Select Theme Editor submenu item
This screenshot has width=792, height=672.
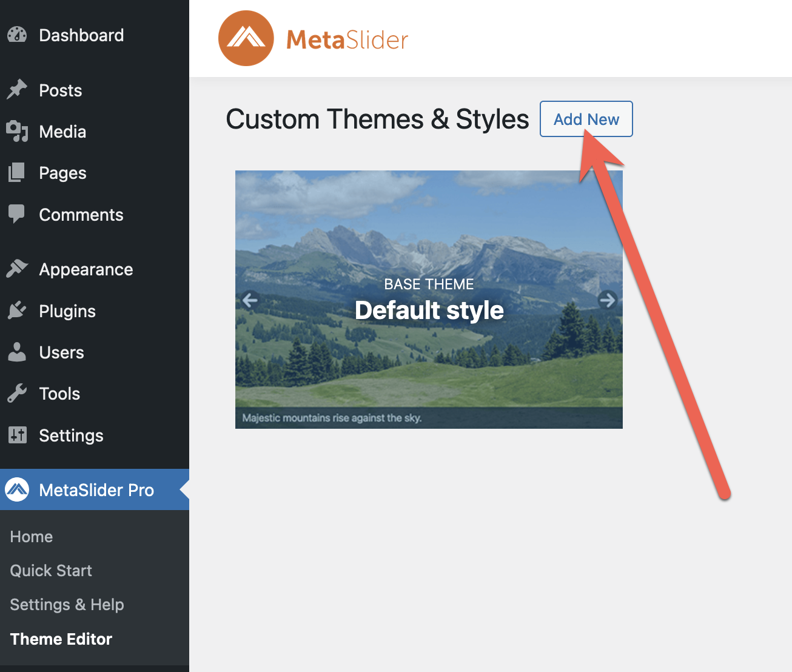61,639
